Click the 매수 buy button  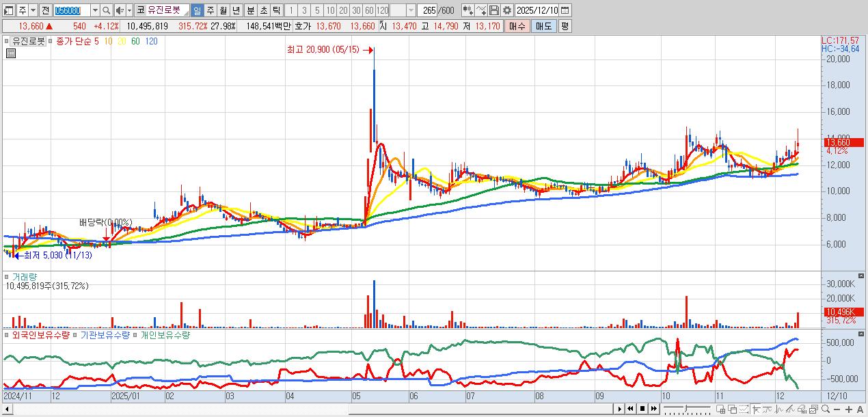pyautogui.click(x=517, y=26)
